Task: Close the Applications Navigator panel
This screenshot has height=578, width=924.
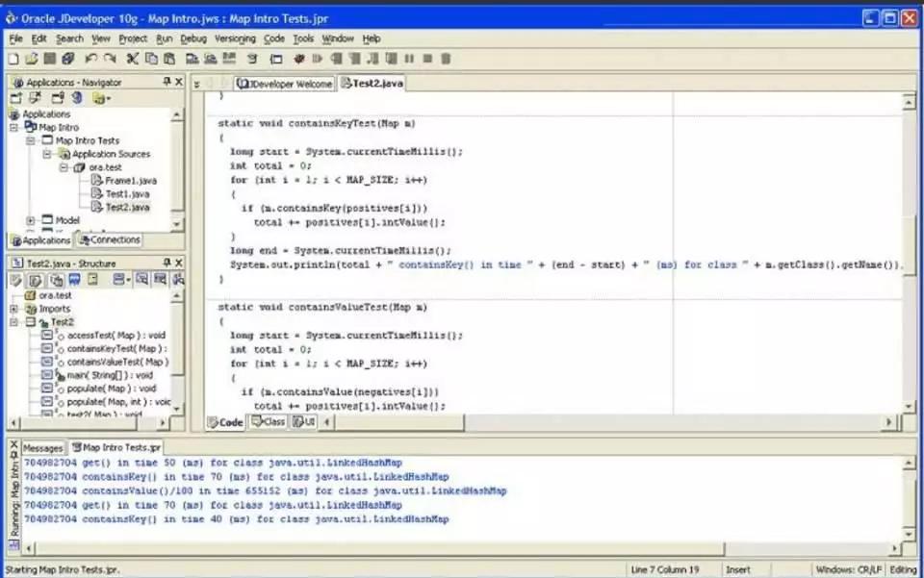Action: pyautogui.click(x=179, y=81)
